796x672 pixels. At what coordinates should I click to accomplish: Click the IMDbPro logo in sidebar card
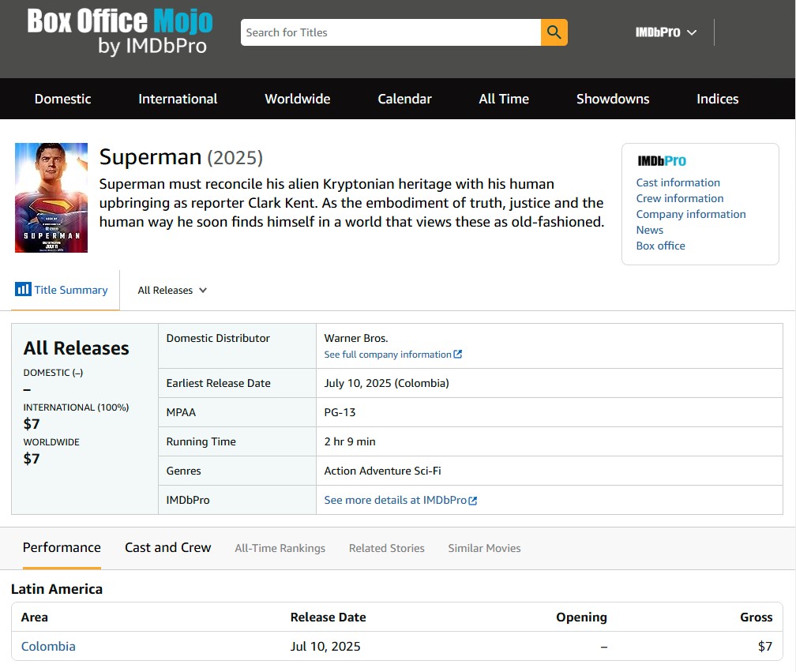(662, 161)
